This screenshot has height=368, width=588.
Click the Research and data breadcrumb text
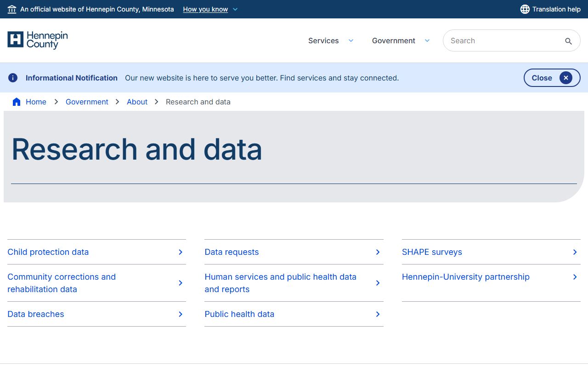[x=198, y=102]
